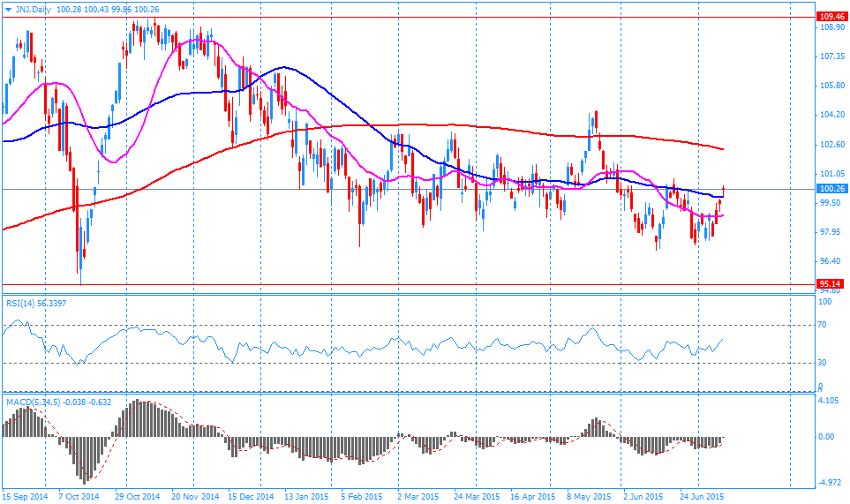Click the 105.80 price axis value
This screenshot has height=504, width=850.
pos(832,86)
